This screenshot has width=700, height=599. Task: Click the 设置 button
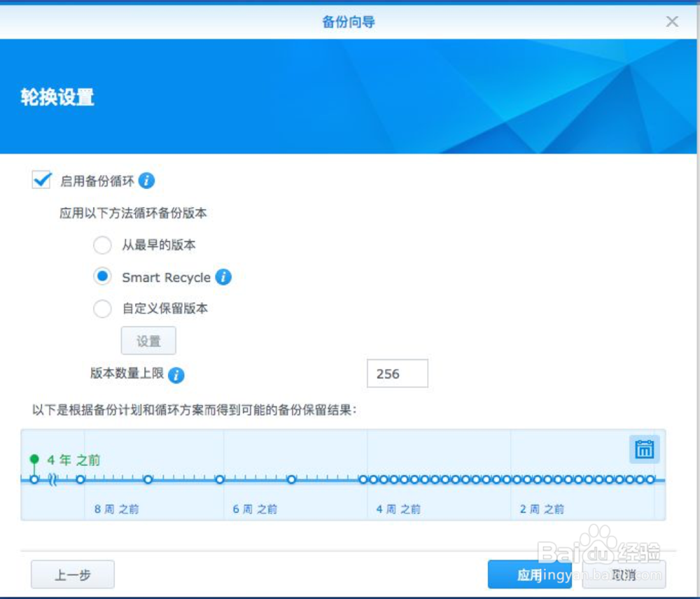point(148,341)
